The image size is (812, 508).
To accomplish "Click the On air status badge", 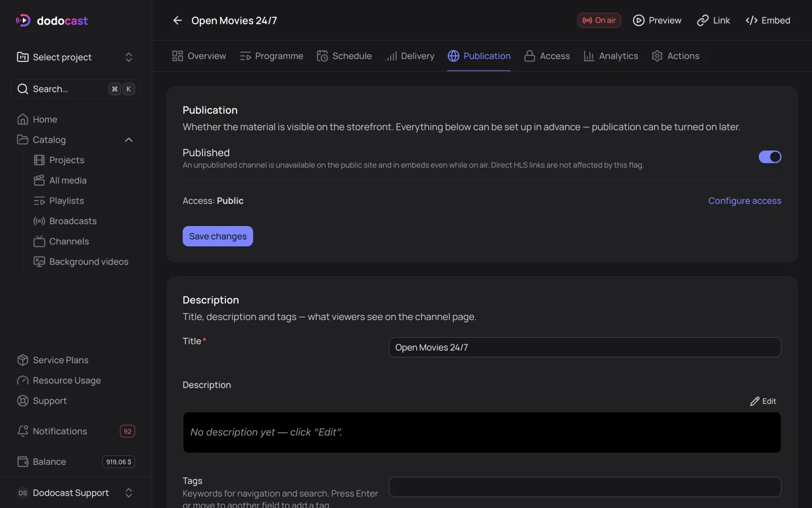I will pos(599,20).
